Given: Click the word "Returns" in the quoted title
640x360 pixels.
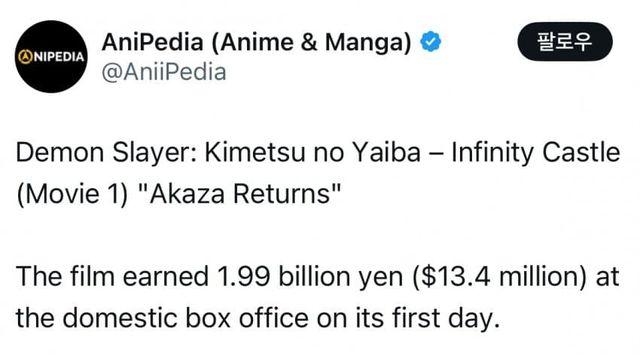Looking at the screenshot, I should click(282, 194).
